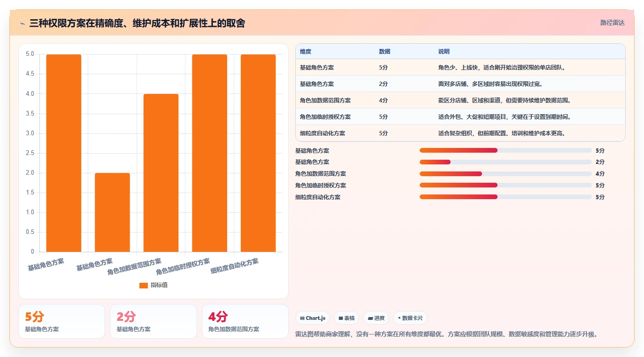Image resolution: width=644 pixels, height=357 pixels.
Task: Click 4分 value beside 角色加数据范围方案 progress bar
Action: pos(600,174)
